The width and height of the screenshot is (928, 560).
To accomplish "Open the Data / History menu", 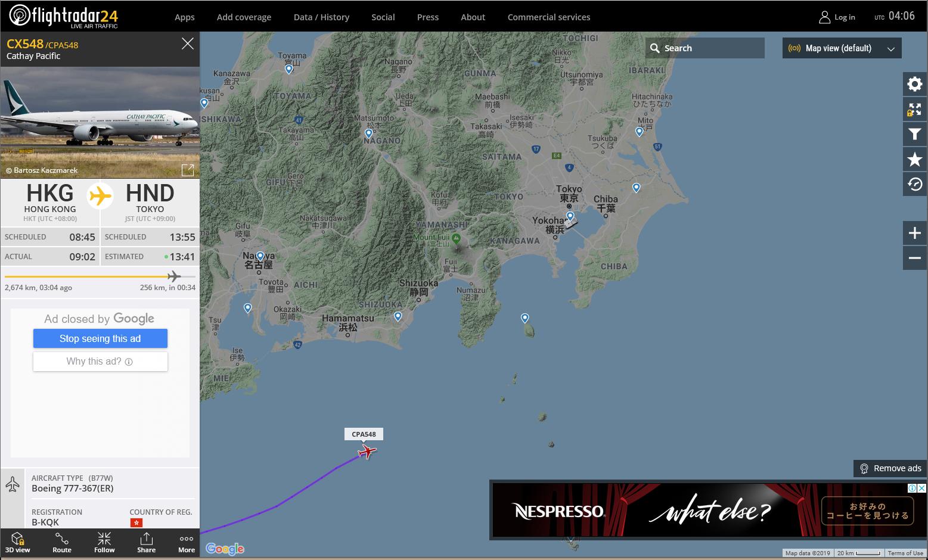I will coord(321,17).
